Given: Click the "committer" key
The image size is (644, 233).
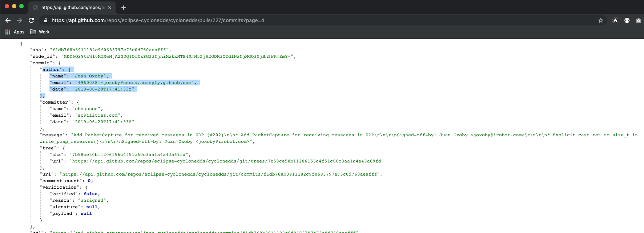Looking at the screenshot, I should pos(55,102).
